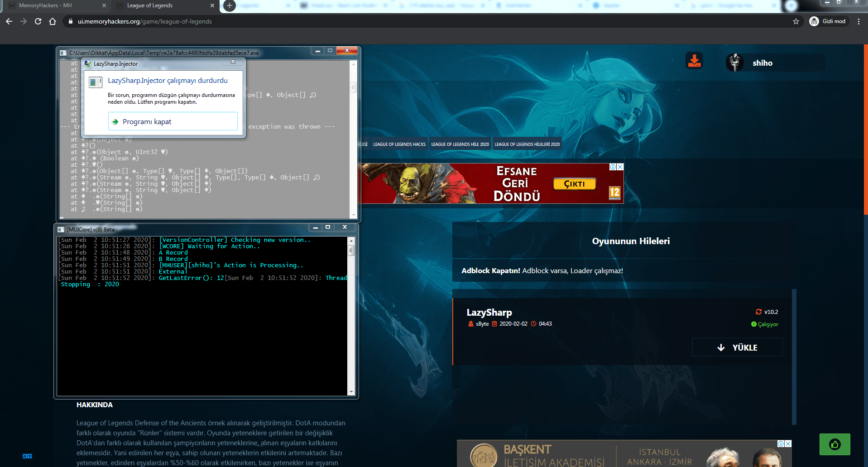
Task: Open the browser home page icon
Action: point(53,21)
